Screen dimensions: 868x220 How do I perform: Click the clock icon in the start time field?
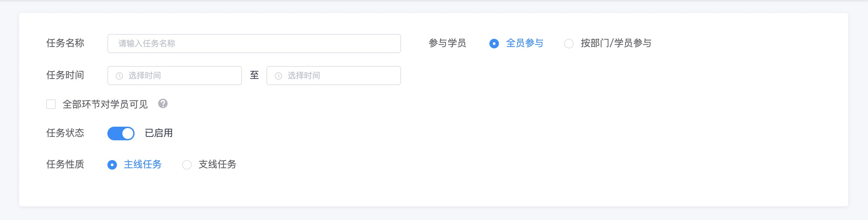(119, 76)
